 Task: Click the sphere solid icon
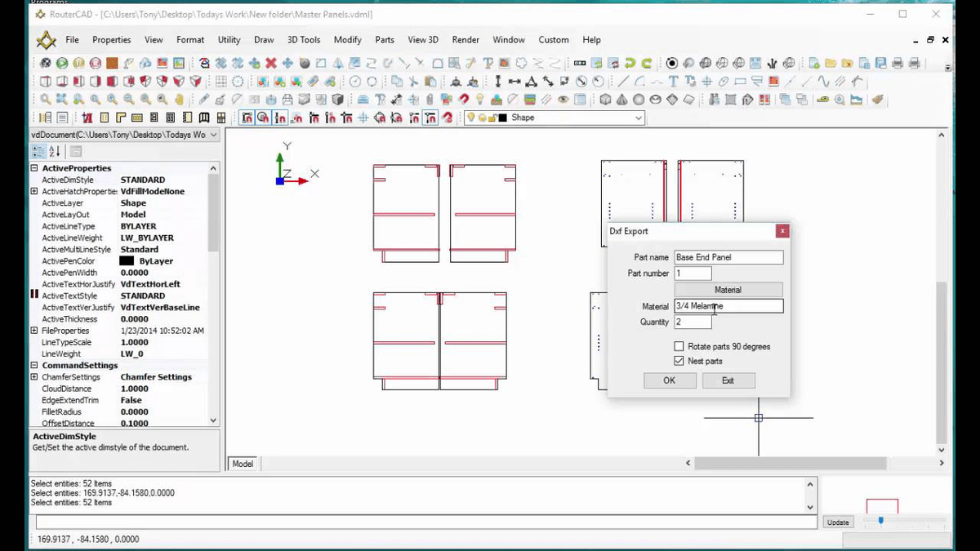pos(638,100)
